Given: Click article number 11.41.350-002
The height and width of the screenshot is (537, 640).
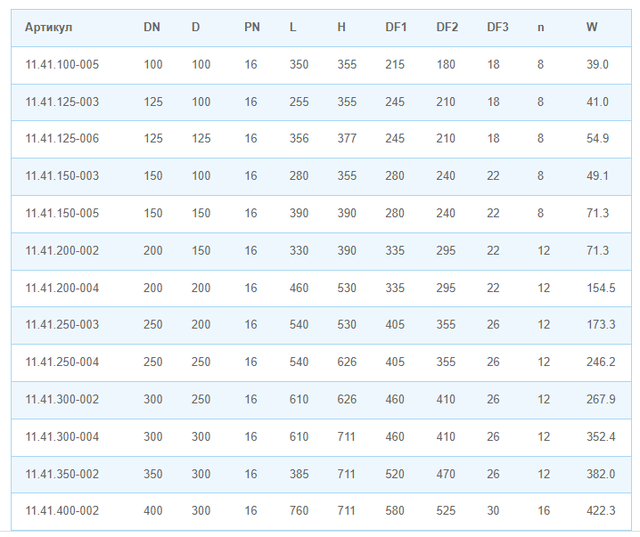Looking at the screenshot, I should [x=62, y=474].
